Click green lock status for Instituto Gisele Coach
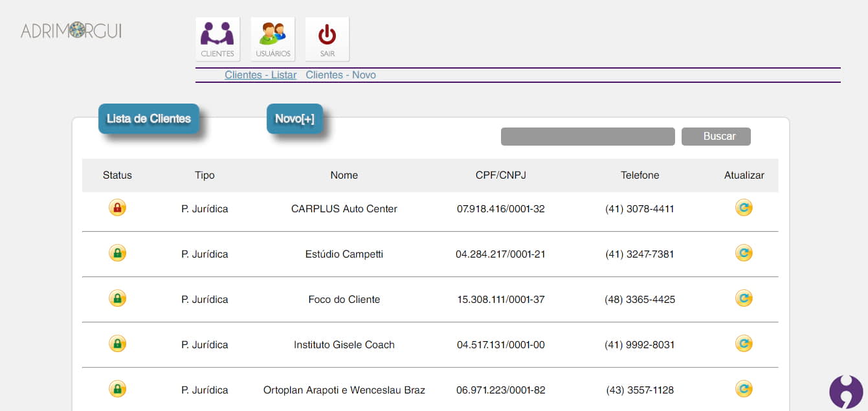868x411 pixels. pos(117,344)
